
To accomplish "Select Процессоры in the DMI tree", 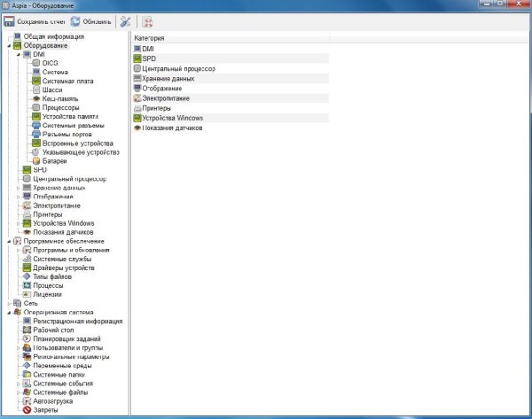I will [x=60, y=107].
